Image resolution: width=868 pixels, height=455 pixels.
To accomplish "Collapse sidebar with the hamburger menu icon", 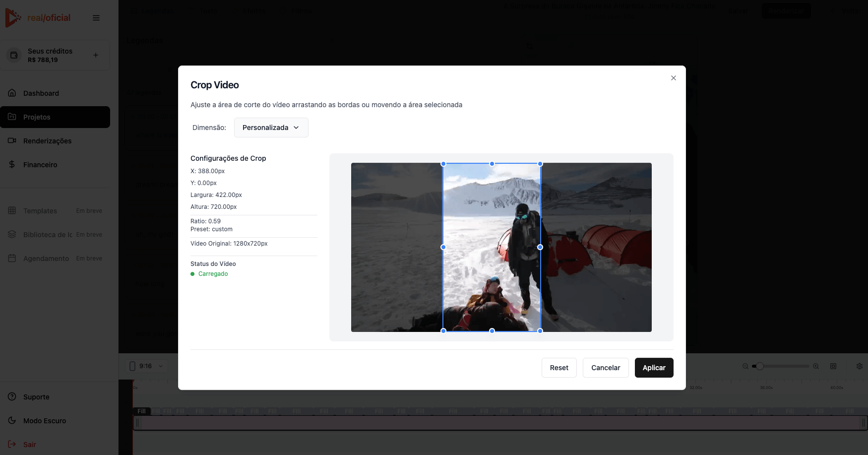I will 96,18.
